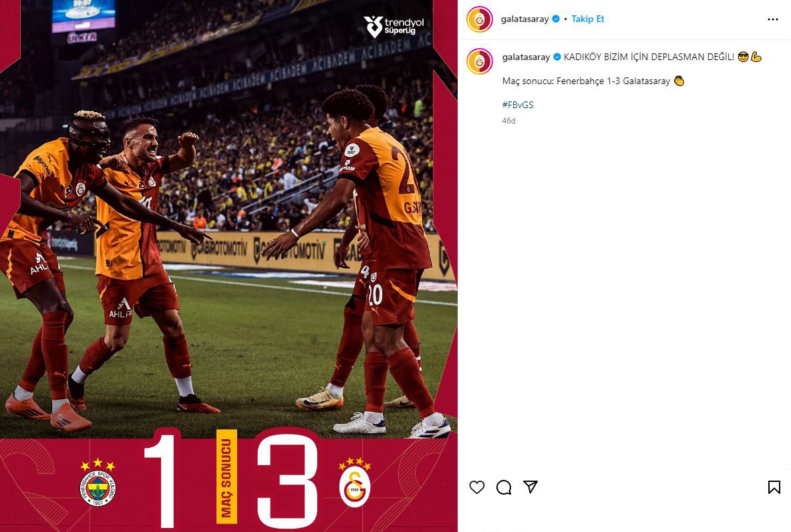Viewport: 791px width, 532px height.
Task: Share post with paper plane icon
Action: pos(530,486)
